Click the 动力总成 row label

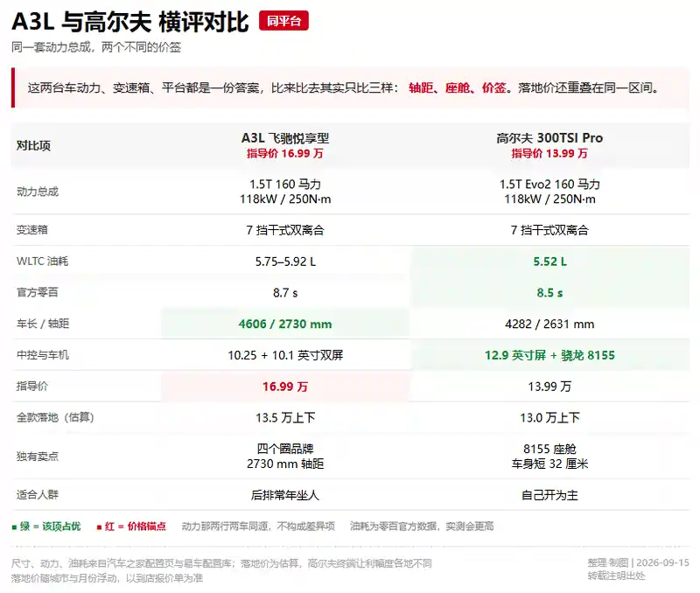coord(38,192)
